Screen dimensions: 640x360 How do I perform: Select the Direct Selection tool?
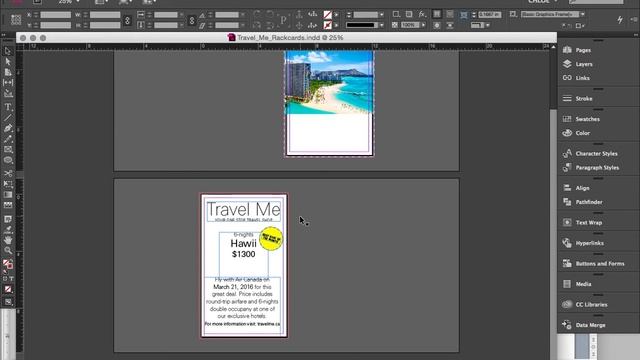[8, 62]
